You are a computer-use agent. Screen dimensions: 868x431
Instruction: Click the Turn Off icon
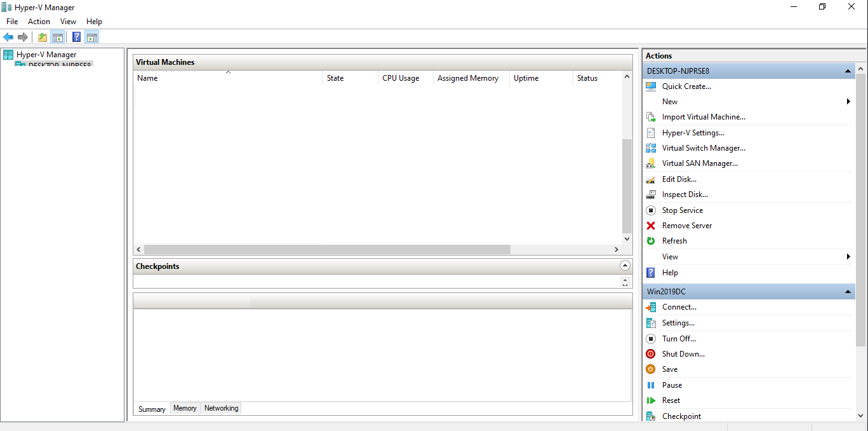point(651,339)
